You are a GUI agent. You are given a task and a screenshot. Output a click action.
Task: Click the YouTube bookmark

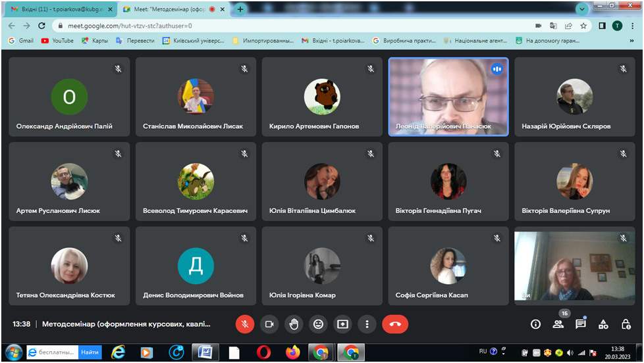pyautogui.click(x=57, y=40)
